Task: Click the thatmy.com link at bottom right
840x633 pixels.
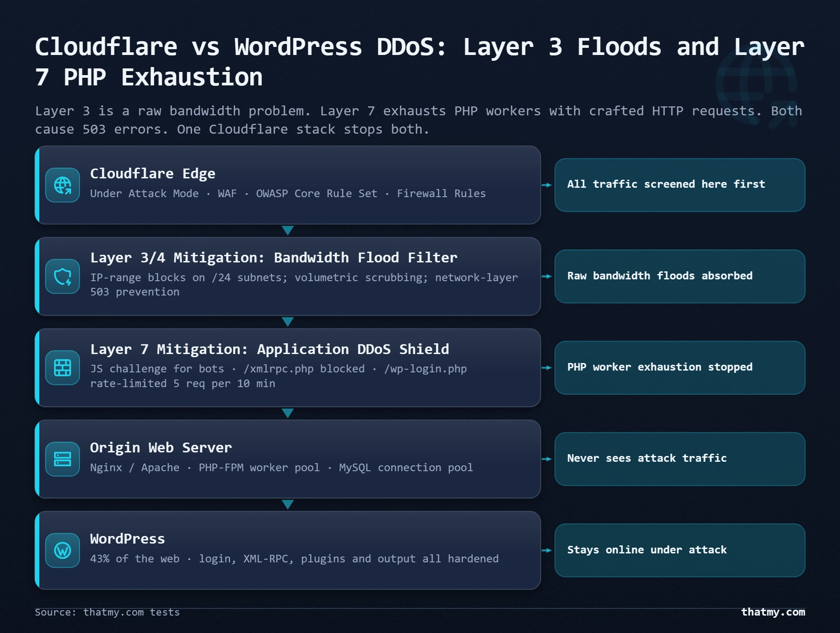Action: point(773,612)
